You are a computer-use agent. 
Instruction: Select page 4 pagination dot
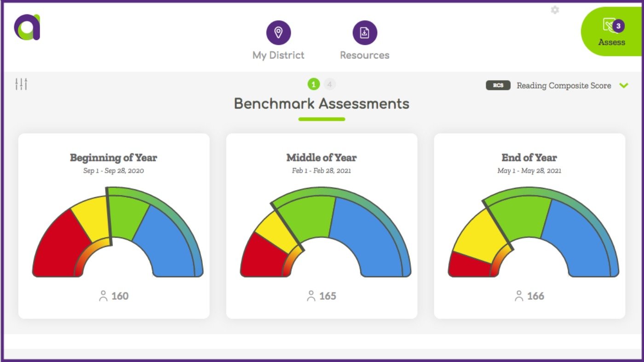(330, 85)
